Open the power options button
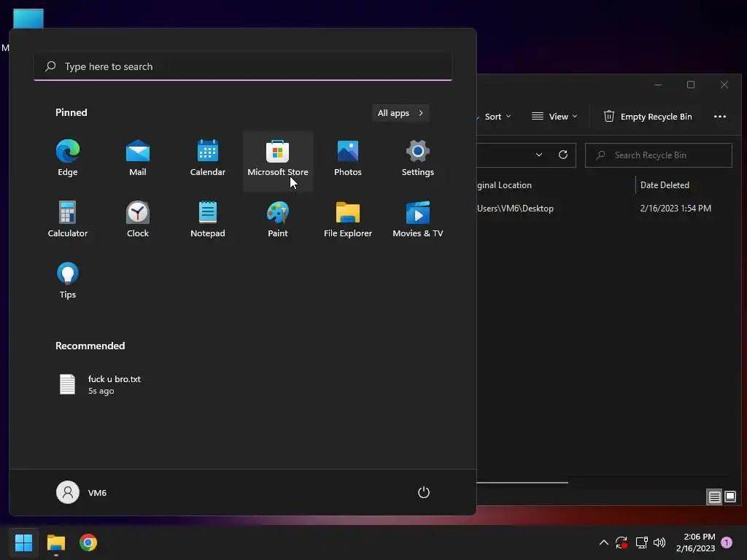The width and height of the screenshot is (747, 560). pyautogui.click(x=424, y=492)
